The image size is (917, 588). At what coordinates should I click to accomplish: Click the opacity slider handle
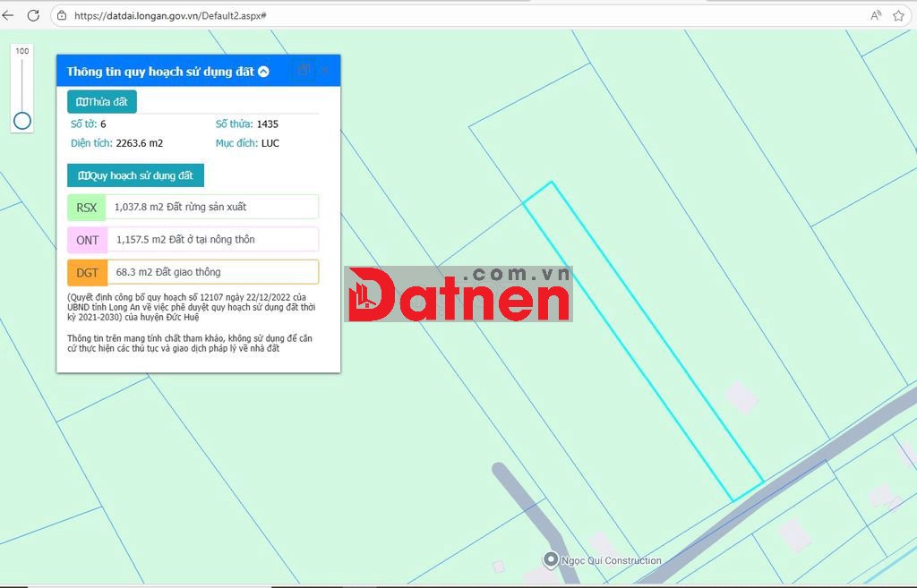22,121
